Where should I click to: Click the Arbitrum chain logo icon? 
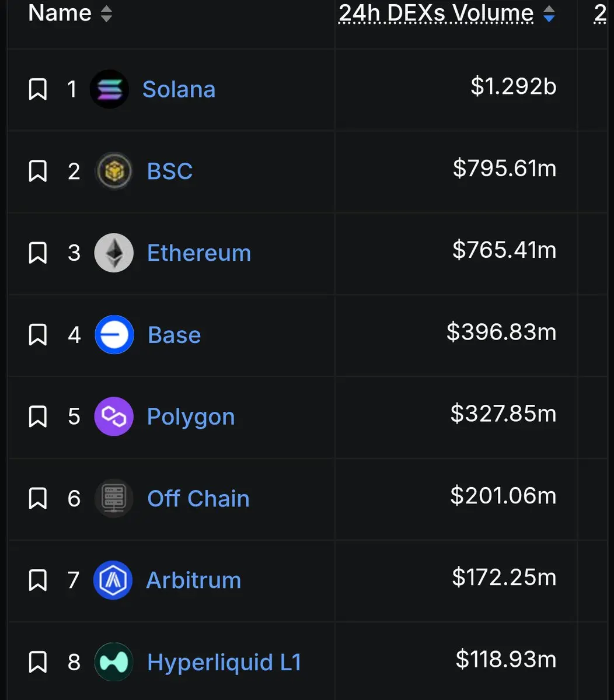coord(113,580)
